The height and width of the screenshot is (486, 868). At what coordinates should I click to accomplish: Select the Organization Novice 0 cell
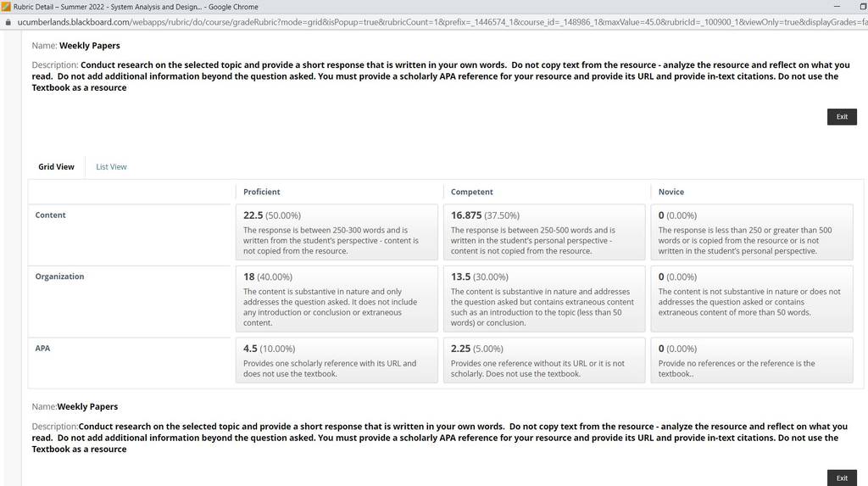pos(752,299)
